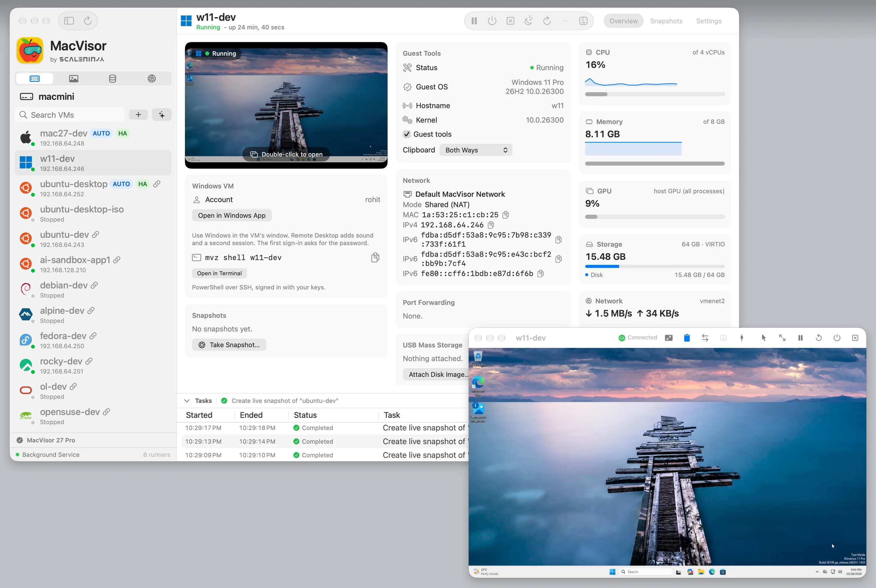Click the restart arrow in the main toolbar
This screenshot has width=876, height=588.
click(x=547, y=21)
